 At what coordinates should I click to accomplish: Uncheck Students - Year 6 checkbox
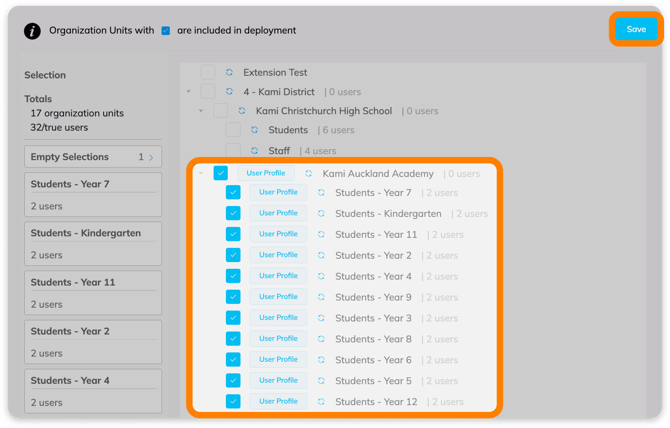click(233, 360)
